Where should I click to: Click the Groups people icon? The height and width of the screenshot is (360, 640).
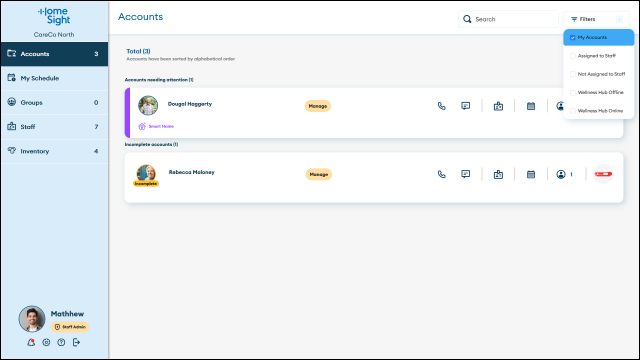[11, 102]
